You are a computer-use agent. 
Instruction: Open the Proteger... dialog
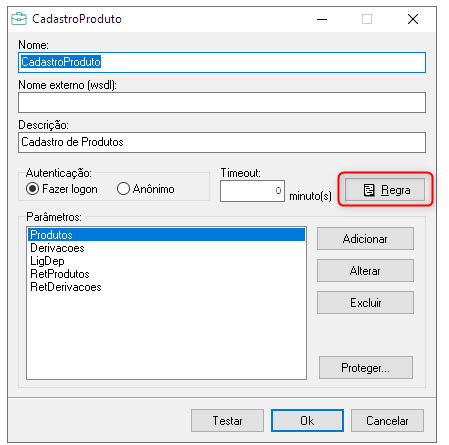pyautogui.click(x=366, y=368)
